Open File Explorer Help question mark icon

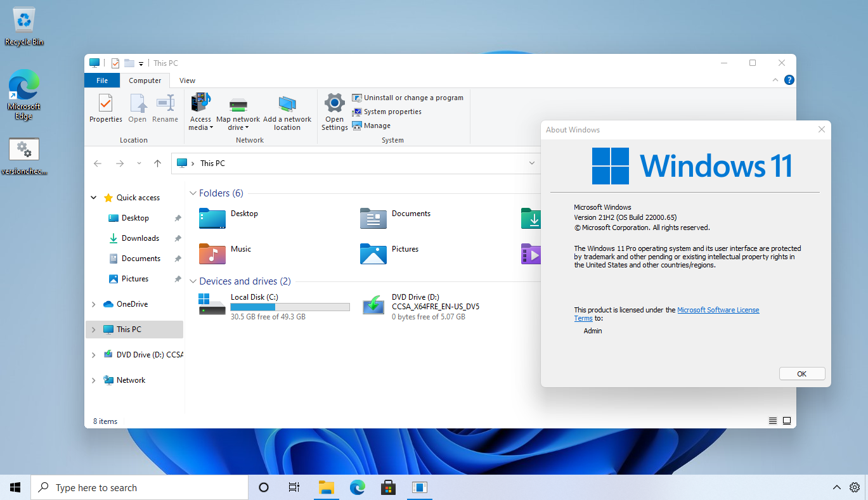789,80
